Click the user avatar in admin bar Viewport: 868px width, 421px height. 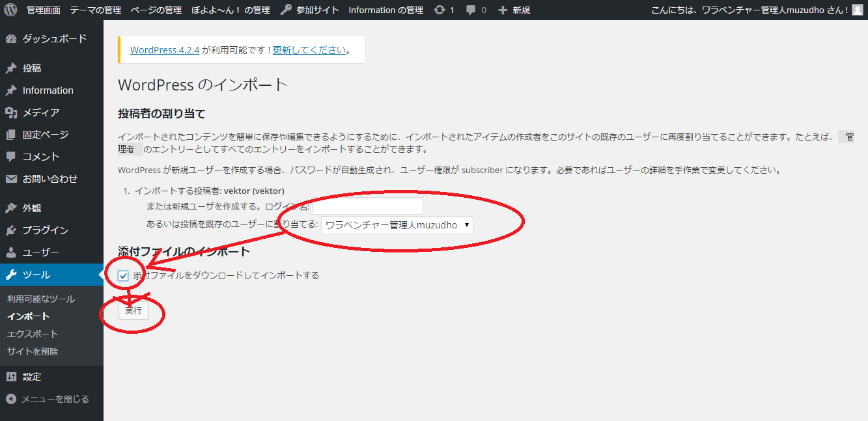(857, 10)
